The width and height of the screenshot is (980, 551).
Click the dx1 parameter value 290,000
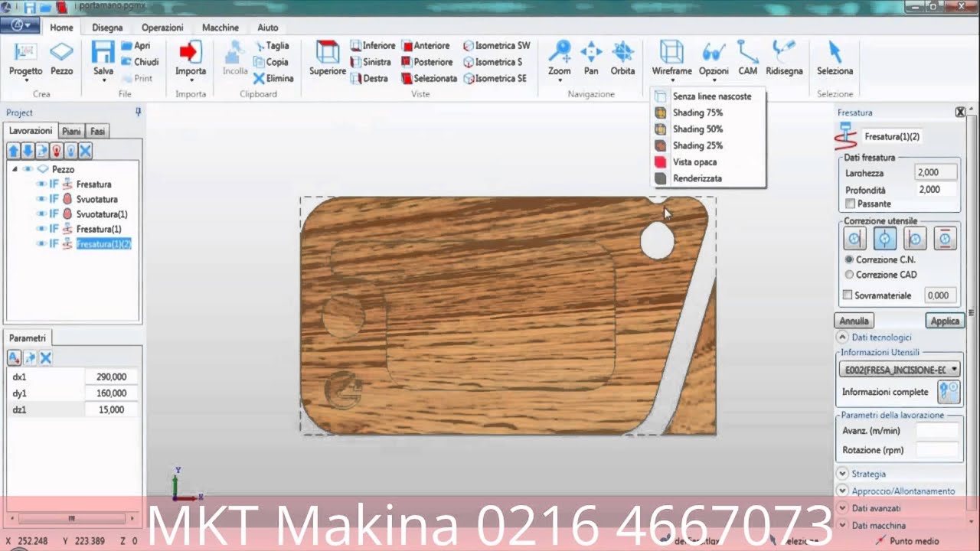click(x=112, y=377)
